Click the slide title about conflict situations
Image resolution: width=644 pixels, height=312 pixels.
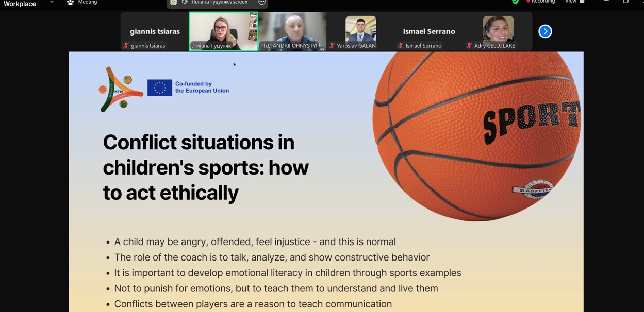coord(206,167)
